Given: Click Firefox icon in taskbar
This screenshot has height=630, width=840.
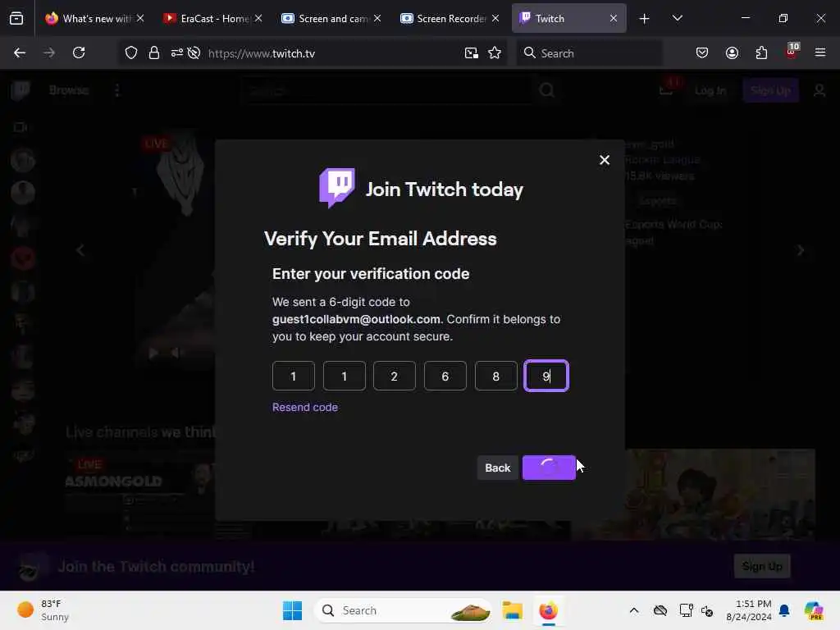Looking at the screenshot, I should pyautogui.click(x=548, y=610).
